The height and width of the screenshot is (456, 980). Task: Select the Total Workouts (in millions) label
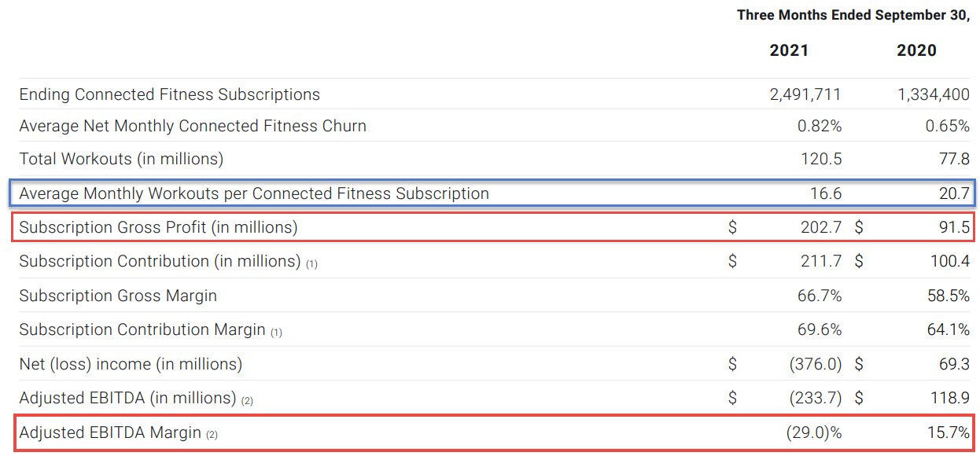pyautogui.click(x=121, y=159)
